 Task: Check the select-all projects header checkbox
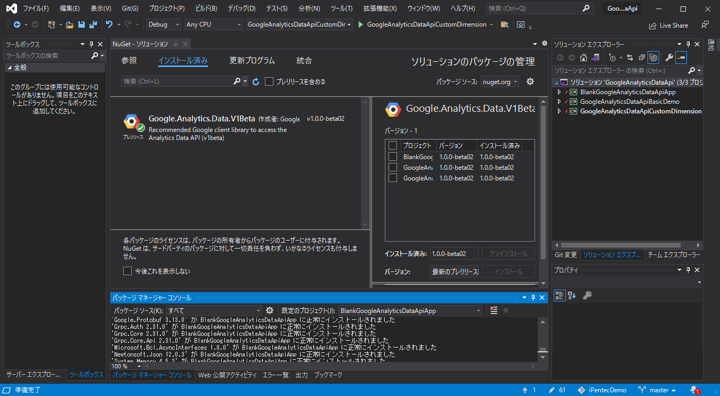(x=392, y=146)
